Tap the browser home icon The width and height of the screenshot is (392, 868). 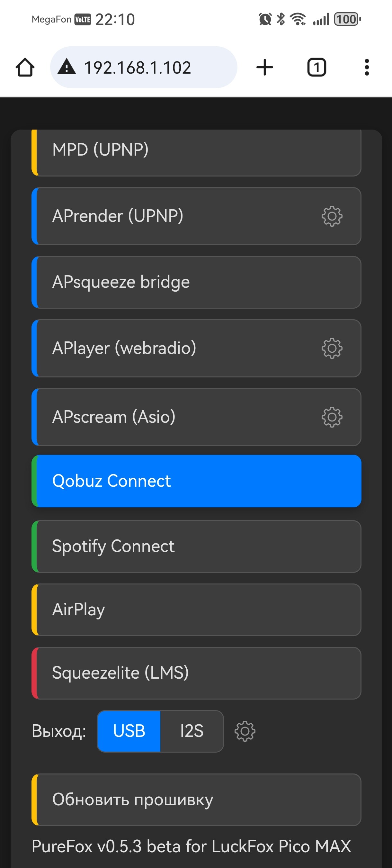(25, 68)
